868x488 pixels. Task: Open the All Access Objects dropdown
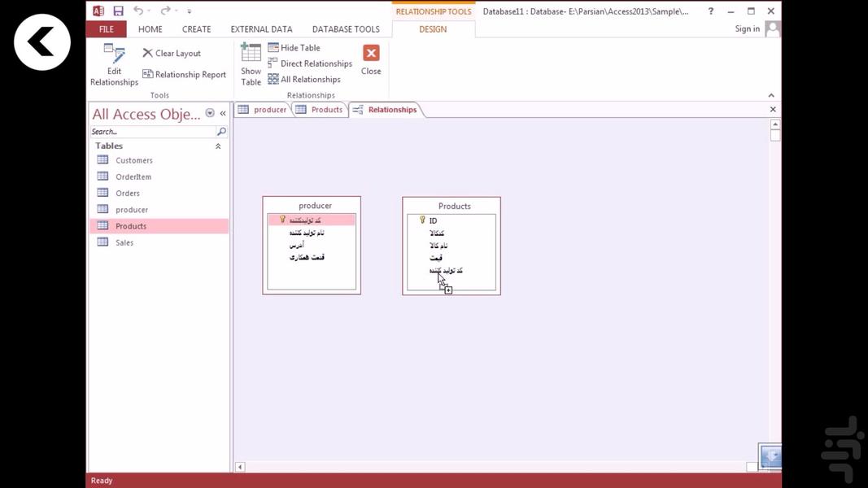click(210, 113)
